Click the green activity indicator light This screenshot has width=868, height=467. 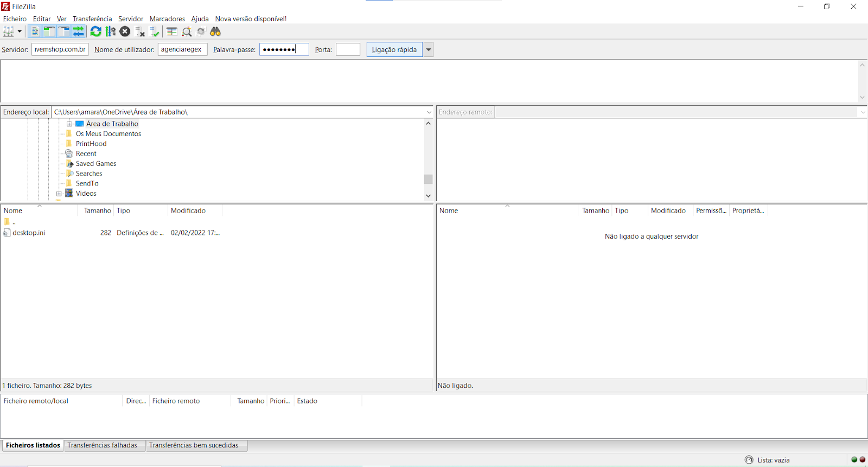[854, 460]
